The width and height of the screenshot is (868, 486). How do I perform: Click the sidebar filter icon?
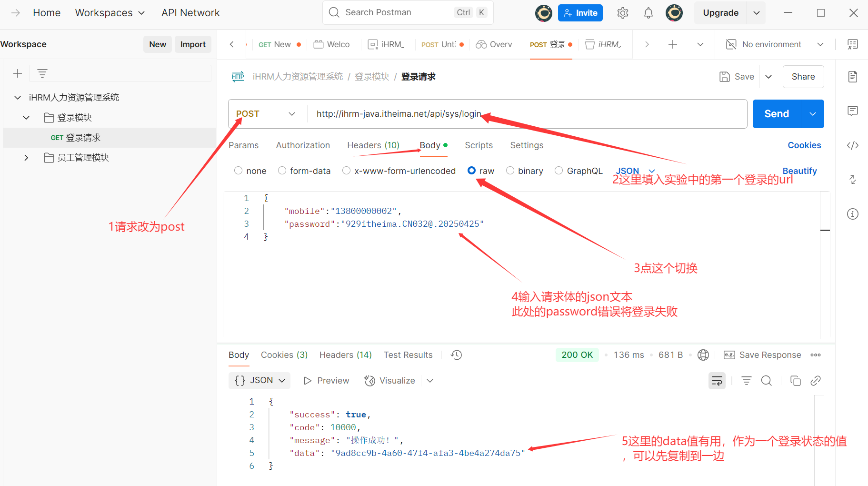tap(42, 73)
